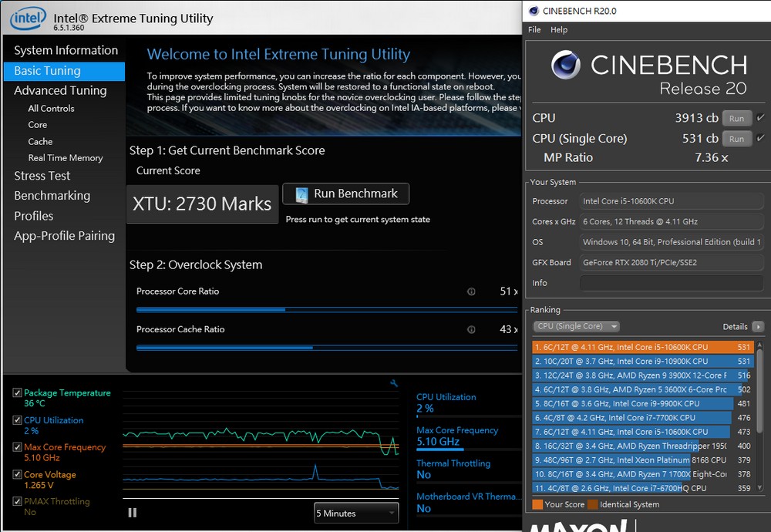This screenshot has height=532, width=771.
Task: Open CPU (Single Core) ranking dropdown
Action: [x=576, y=326]
